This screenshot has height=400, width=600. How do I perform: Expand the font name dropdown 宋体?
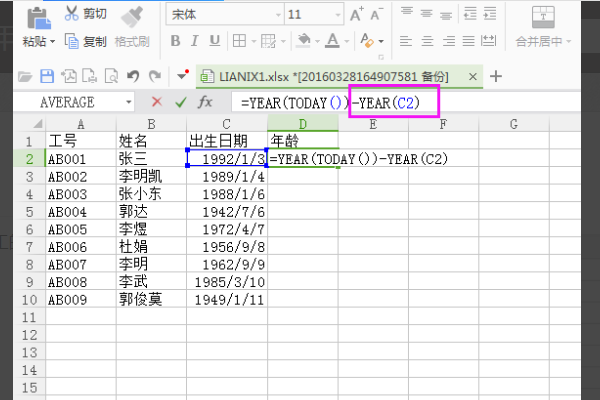tap(278, 15)
